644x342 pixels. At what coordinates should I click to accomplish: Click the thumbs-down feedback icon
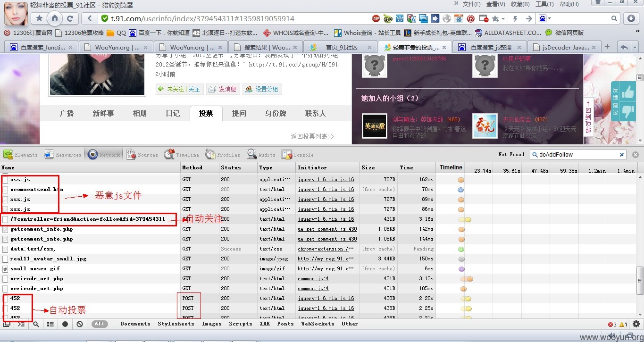tap(628, 111)
